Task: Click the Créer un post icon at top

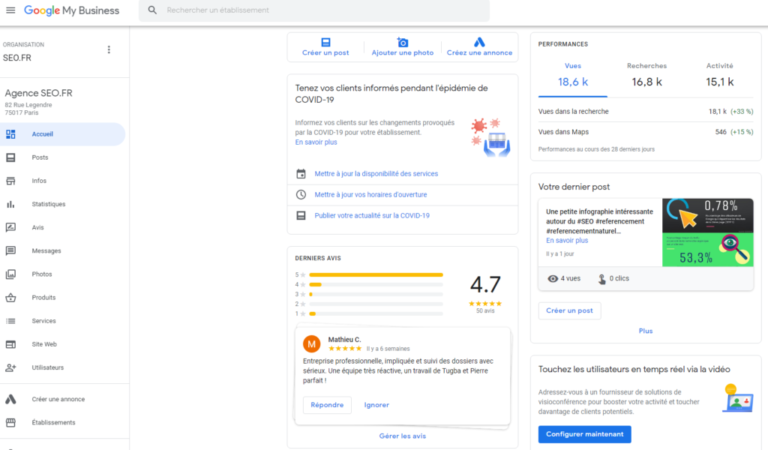Action: click(326, 42)
